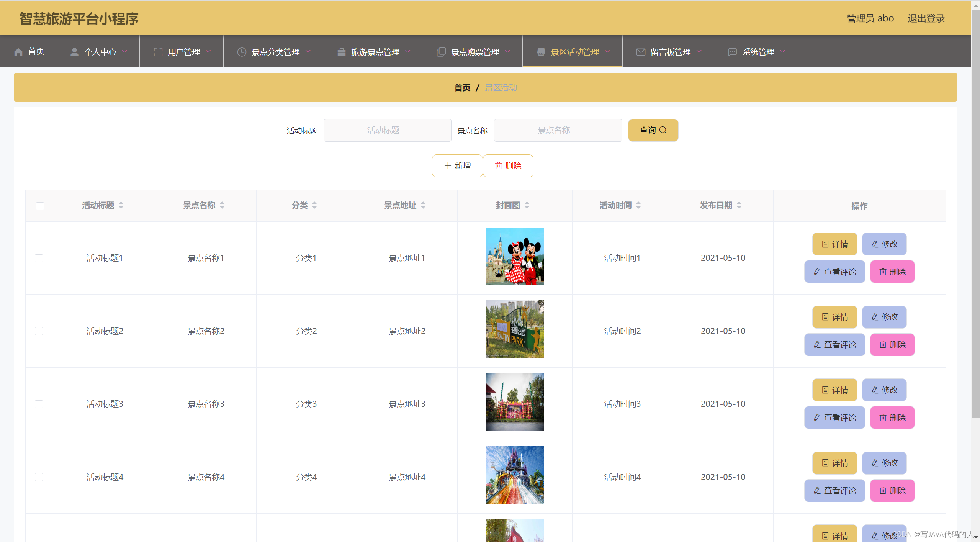Click the page vertical scrollbar
Viewport: 980px width, 542px height.
pos(976,215)
